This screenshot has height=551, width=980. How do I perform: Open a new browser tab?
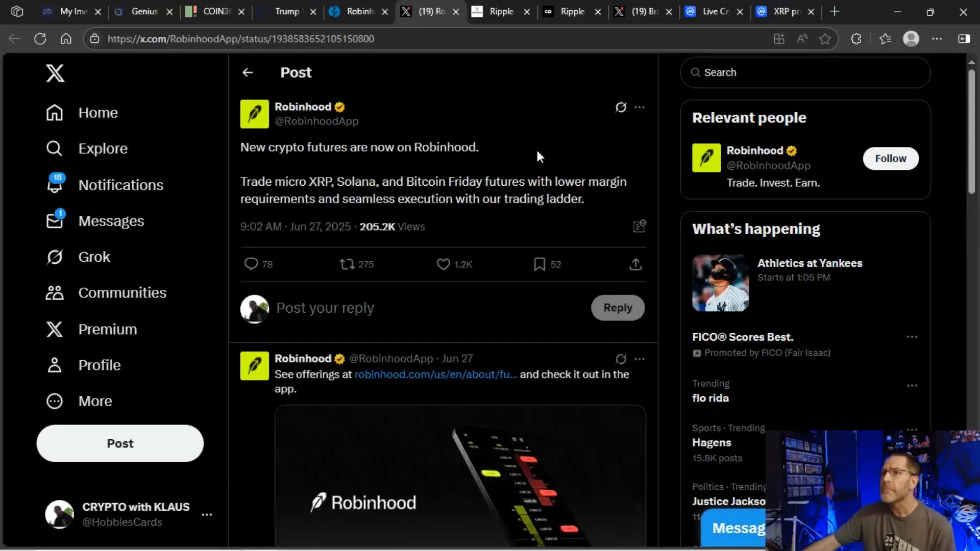pos(835,12)
